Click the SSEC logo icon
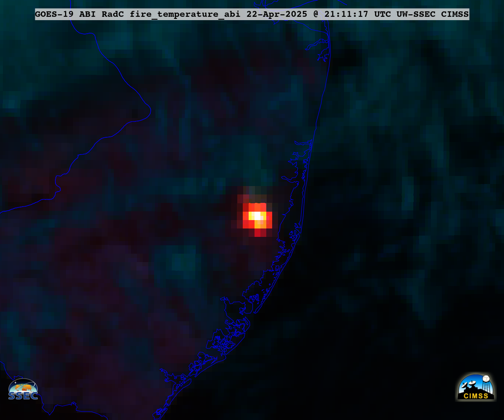Image resolution: width=504 pixels, height=420 pixels. pyautogui.click(x=24, y=389)
